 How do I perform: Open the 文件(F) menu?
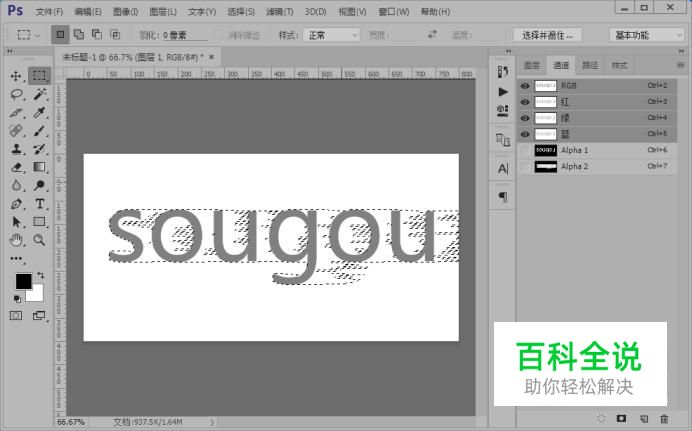(49, 12)
